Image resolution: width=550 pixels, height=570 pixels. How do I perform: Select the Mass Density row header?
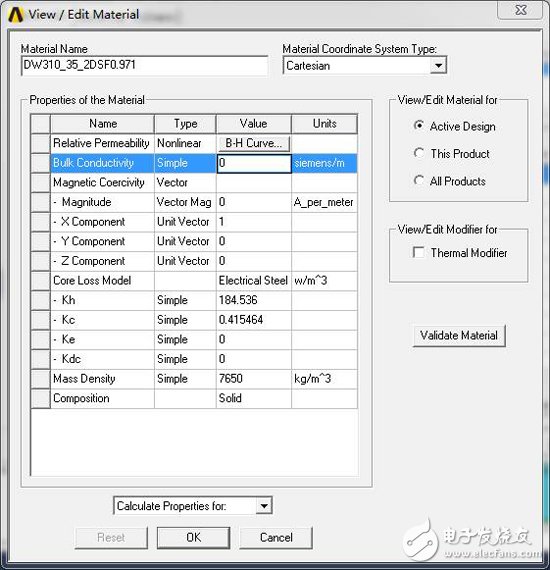[40, 379]
